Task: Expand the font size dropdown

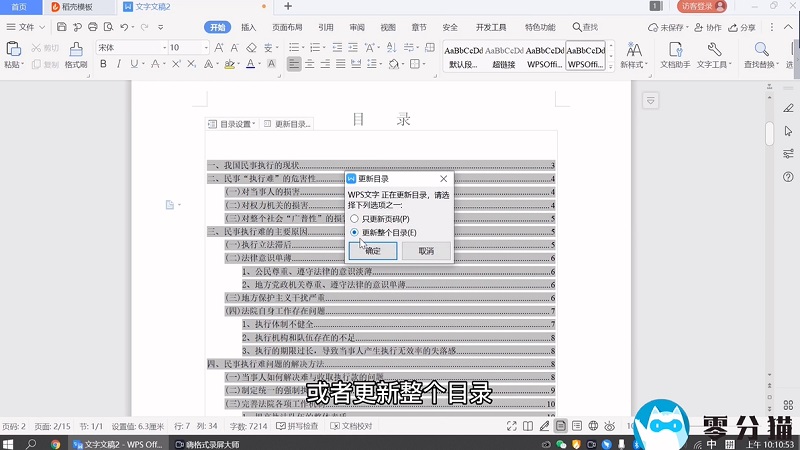Action: [x=205, y=47]
